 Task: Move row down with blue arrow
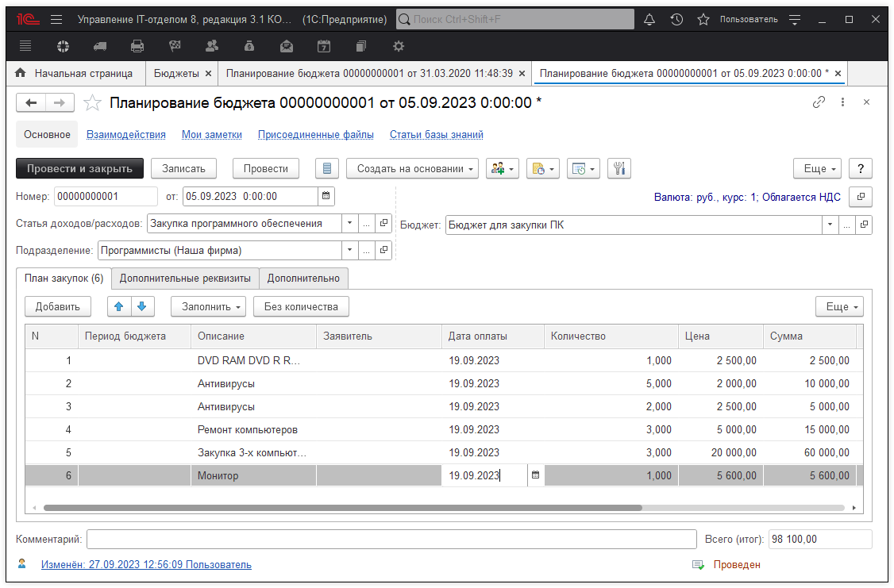(x=141, y=306)
